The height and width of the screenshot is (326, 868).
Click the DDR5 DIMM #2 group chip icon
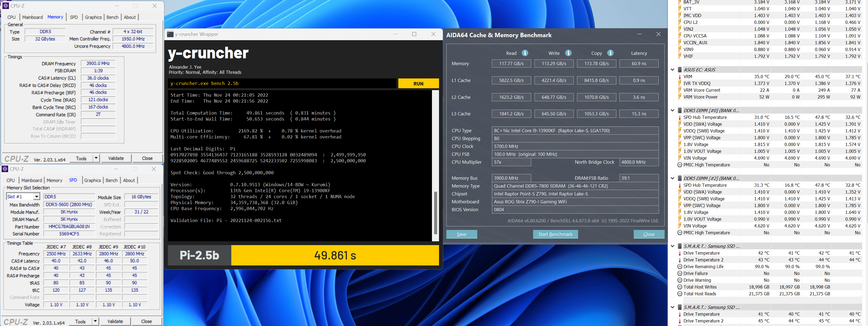pyautogui.click(x=680, y=178)
